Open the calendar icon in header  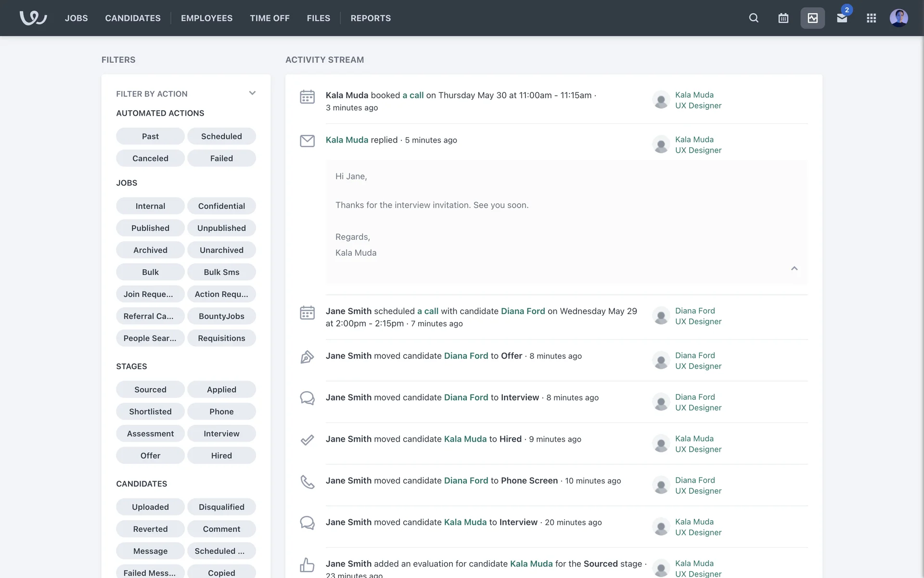(x=783, y=18)
